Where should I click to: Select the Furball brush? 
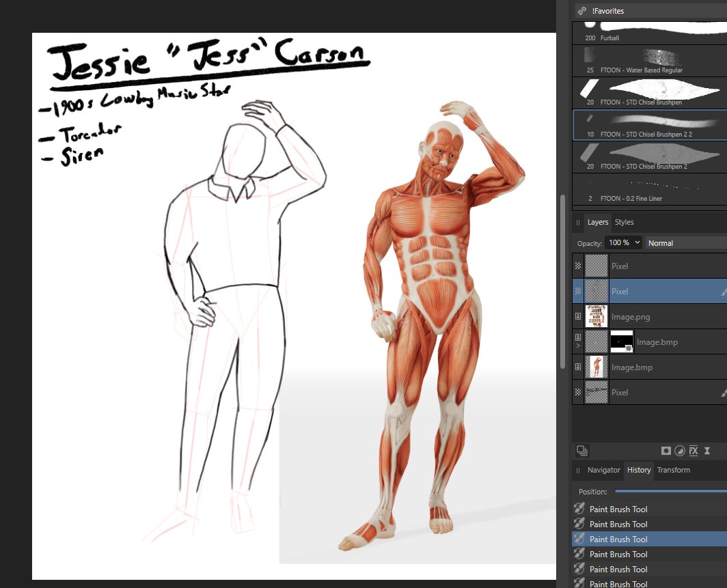pyautogui.click(x=650, y=32)
